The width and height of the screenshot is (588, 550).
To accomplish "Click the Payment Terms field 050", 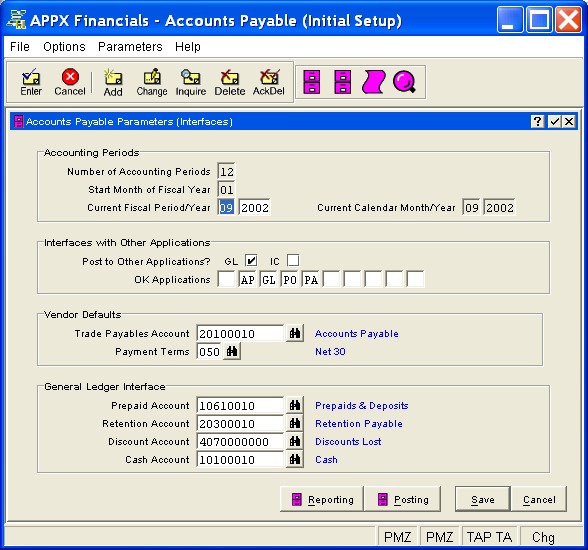I will 209,351.
